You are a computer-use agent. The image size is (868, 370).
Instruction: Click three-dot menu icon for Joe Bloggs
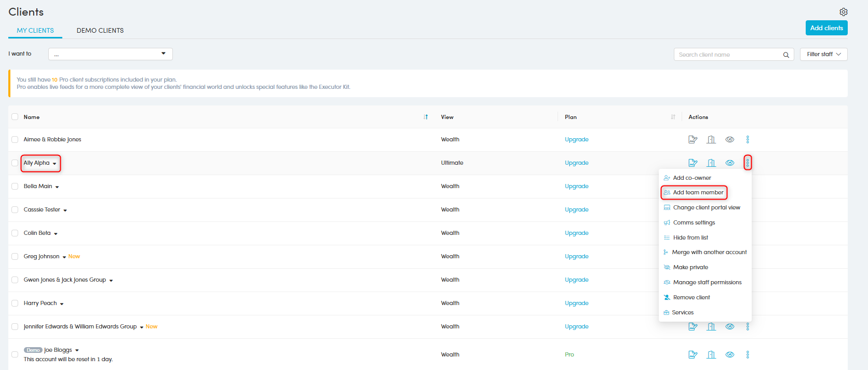pos(748,354)
